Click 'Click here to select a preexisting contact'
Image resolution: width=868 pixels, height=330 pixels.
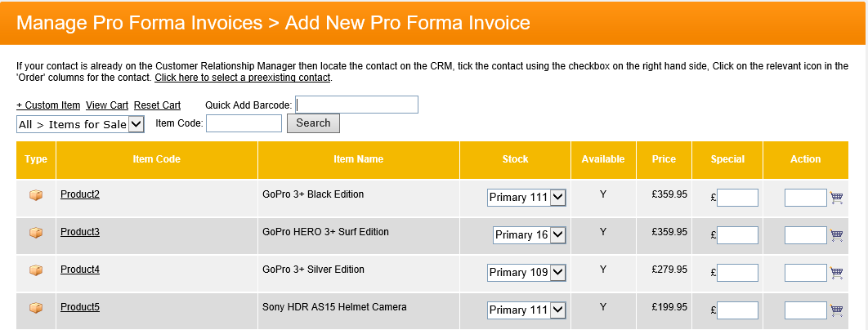point(242,78)
